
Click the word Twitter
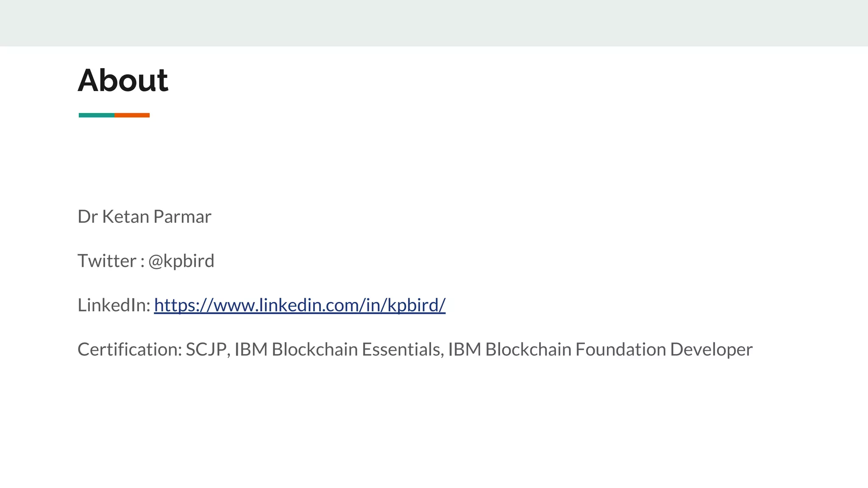pyautogui.click(x=107, y=261)
